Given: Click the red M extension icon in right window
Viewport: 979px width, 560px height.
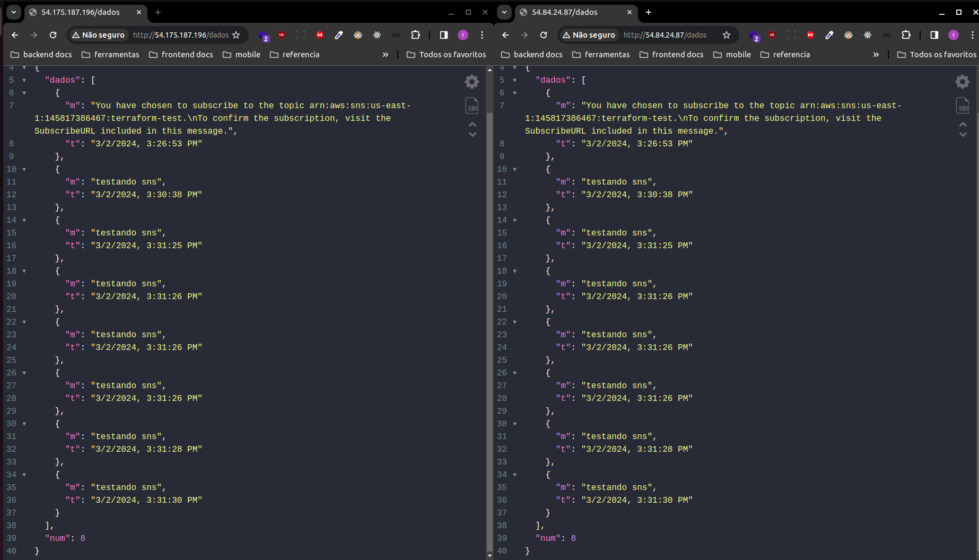Looking at the screenshot, I should [810, 35].
